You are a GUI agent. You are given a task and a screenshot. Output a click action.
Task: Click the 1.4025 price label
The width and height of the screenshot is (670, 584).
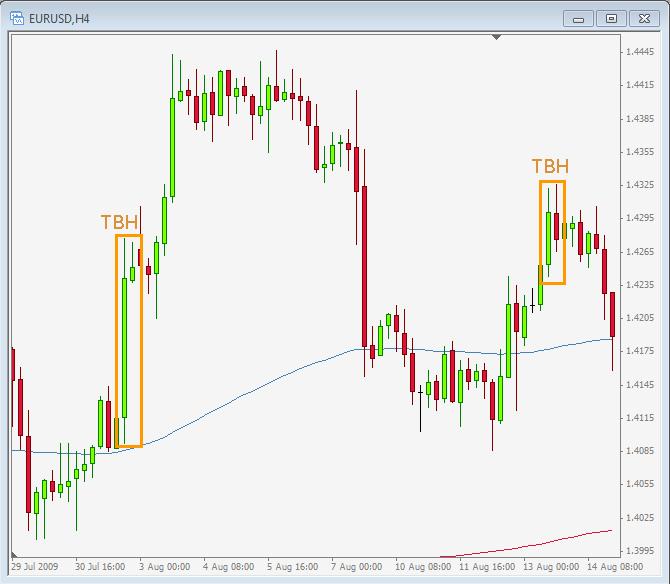click(x=640, y=517)
